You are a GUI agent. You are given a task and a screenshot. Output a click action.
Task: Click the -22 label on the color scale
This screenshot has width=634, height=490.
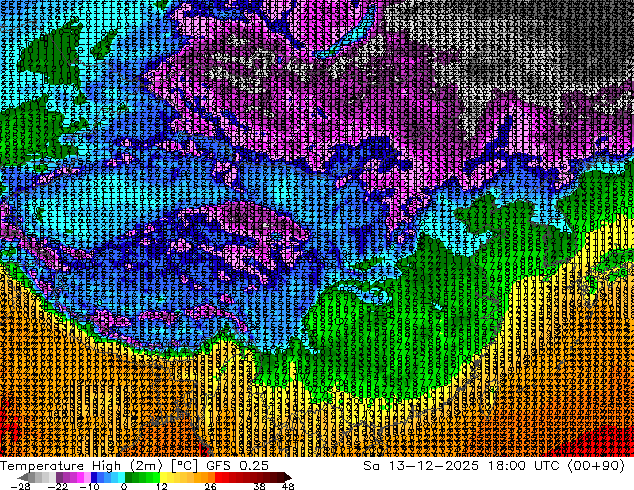(x=58, y=486)
